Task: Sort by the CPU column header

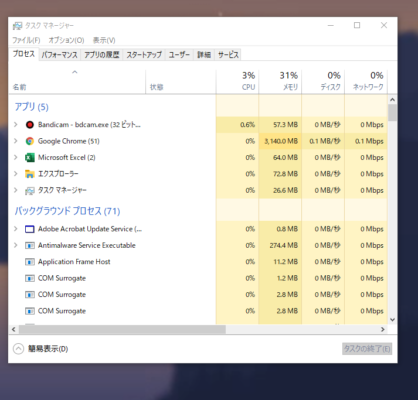Action: click(x=237, y=82)
